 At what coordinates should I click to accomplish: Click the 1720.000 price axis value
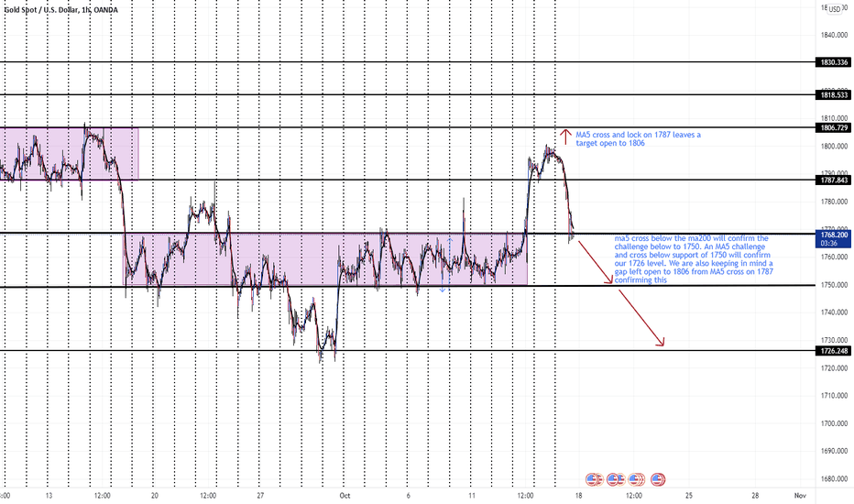(835, 367)
